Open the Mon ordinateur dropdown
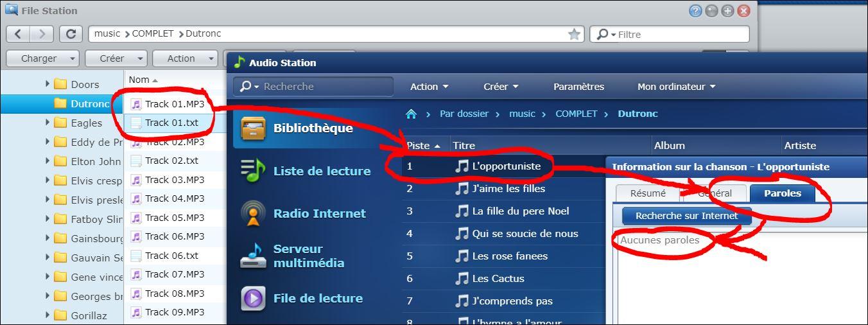 click(676, 86)
